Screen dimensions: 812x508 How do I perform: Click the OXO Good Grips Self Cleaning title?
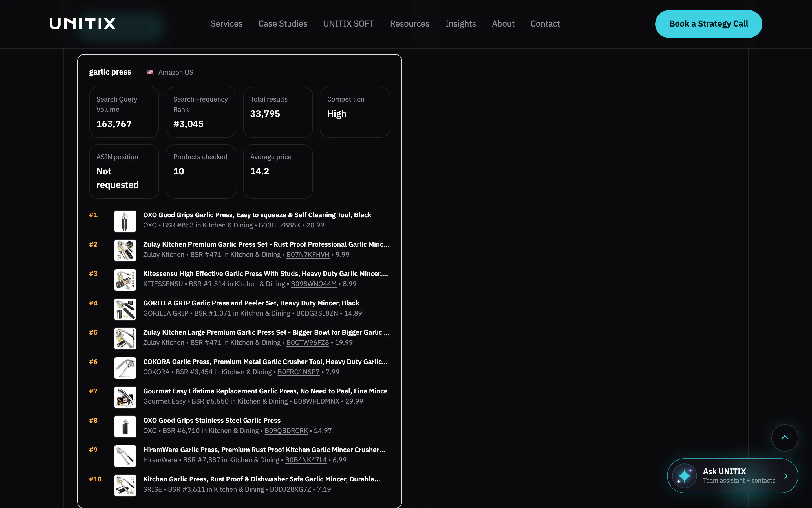point(257,215)
